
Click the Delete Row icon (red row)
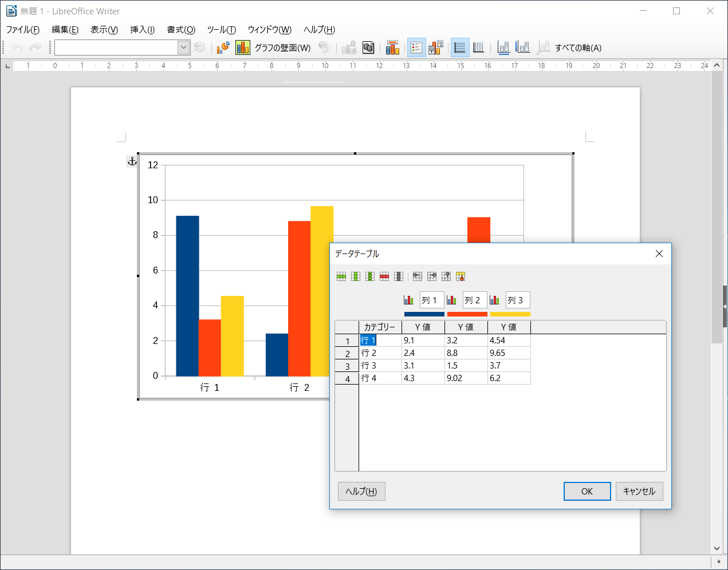click(x=384, y=276)
